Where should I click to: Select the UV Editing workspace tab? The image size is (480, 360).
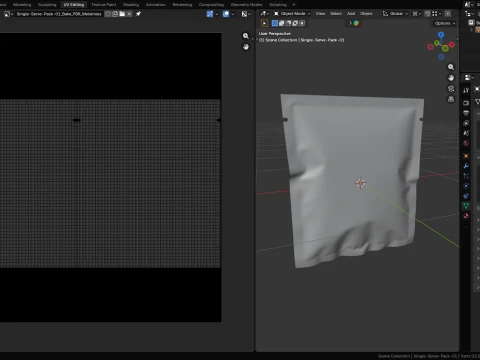point(74,5)
